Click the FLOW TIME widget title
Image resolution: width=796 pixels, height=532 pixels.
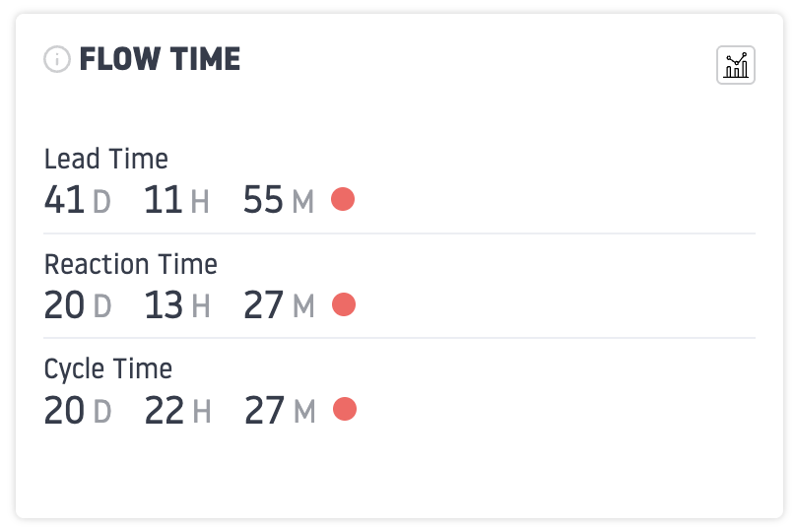[x=160, y=60]
